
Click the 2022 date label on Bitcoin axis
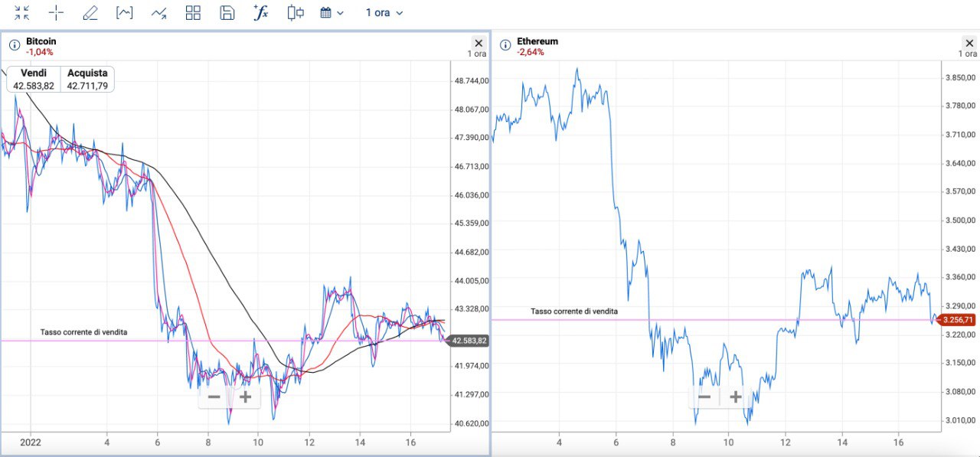pyautogui.click(x=30, y=442)
